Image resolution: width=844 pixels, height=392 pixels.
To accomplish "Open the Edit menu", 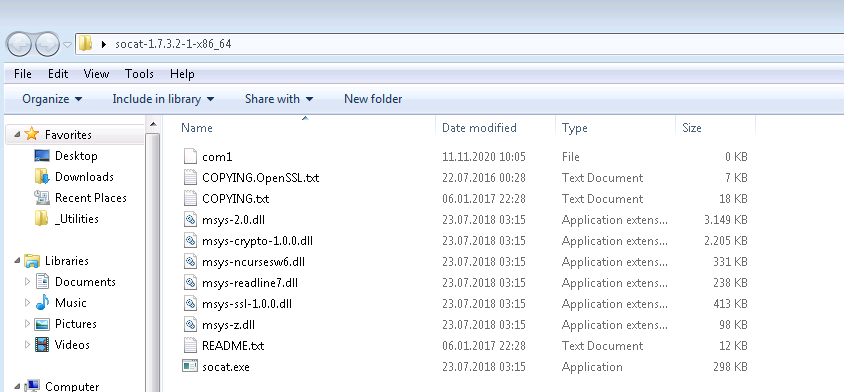I will pos(58,74).
